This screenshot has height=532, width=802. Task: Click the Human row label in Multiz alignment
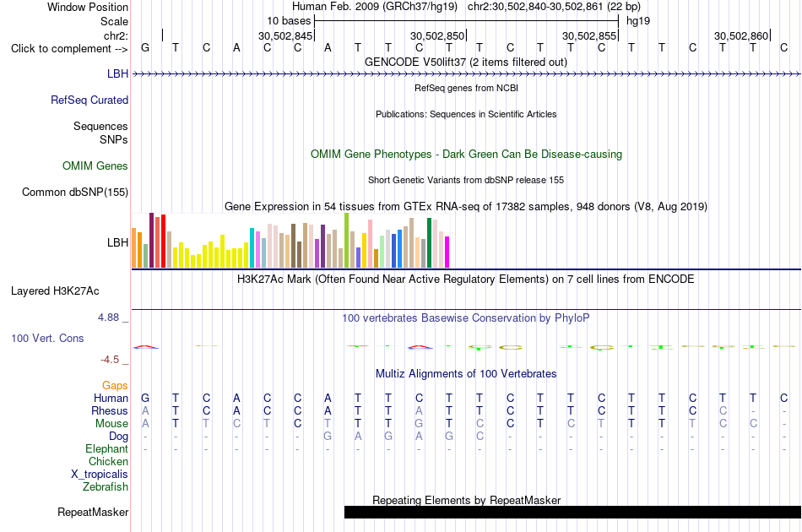(x=111, y=398)
